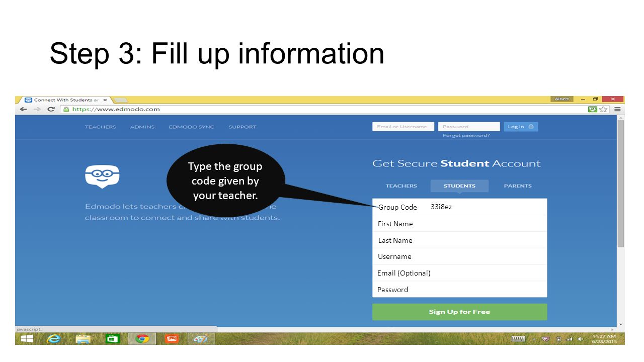This screenshot has width=644, height=362.
Task: Click the Username signup field
Action: 459,256
